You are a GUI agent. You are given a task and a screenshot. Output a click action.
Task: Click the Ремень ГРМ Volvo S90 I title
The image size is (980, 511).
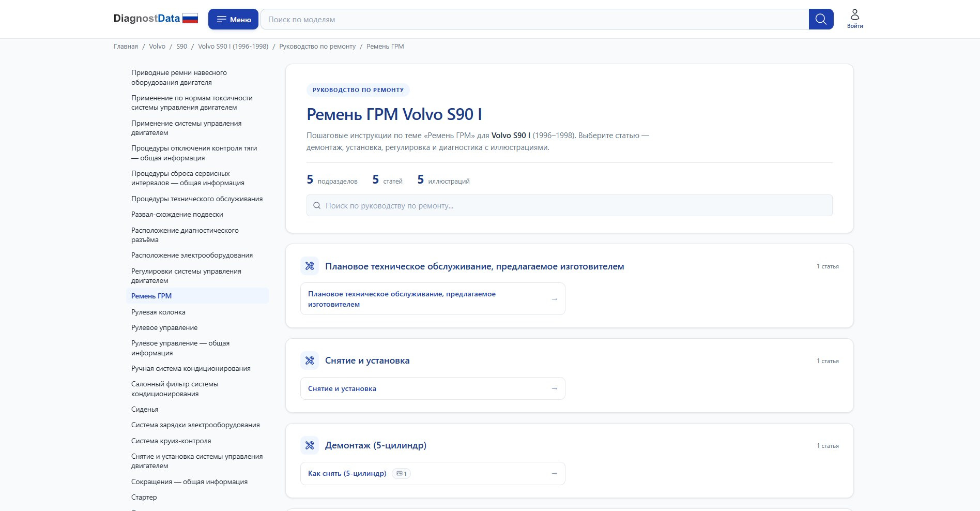click(x=394, y=114)
